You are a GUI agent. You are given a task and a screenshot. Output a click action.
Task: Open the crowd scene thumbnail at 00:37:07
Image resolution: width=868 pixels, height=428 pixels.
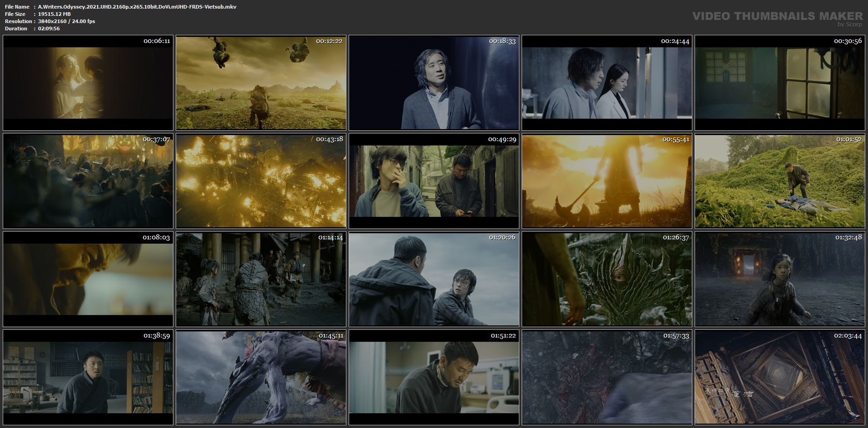(x=88, y=181)
